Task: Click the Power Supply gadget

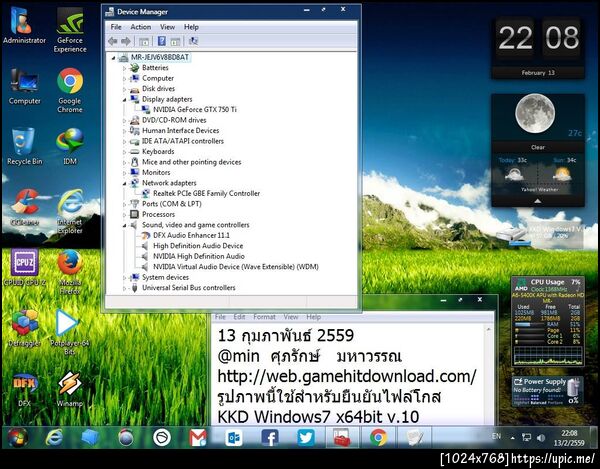Action: pos(548,391)
